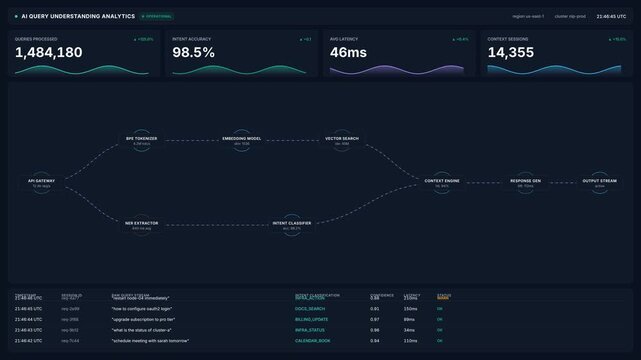Click the session ID of the oauth2 query

(70, 309)
